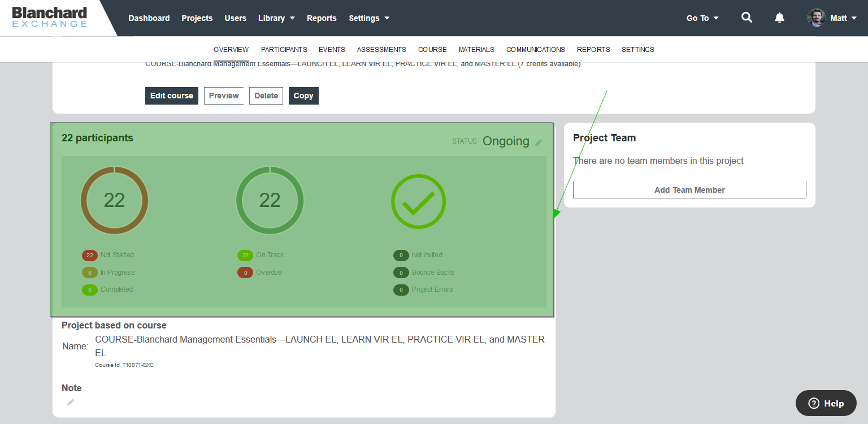This screenshot has width=868, height=424.
Task: Switch to the PARTICIPANTS tab
Action: tap(284, 50)
